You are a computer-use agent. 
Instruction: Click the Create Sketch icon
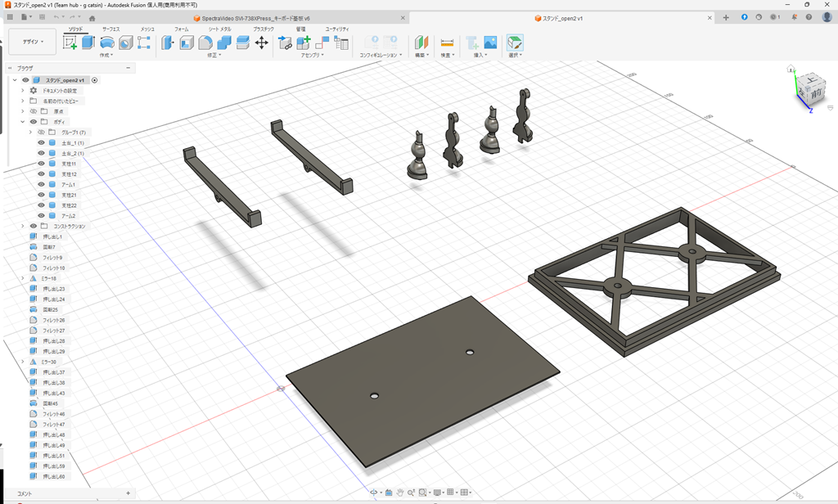pyautogui.click(x=69, y=42)
